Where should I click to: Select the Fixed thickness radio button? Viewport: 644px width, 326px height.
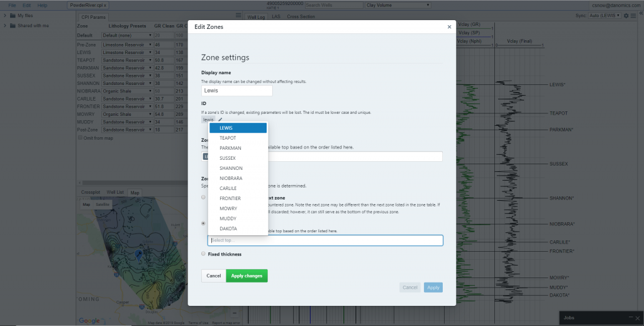coord(203,254)
